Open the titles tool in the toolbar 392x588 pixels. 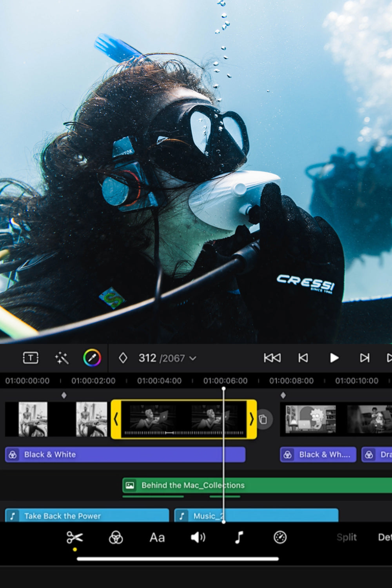click(x=31, y=358)
